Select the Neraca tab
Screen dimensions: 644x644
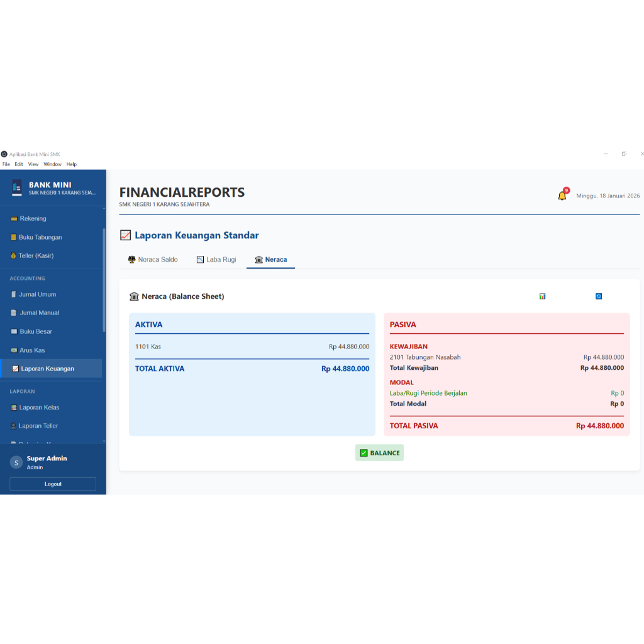[270, 260]
